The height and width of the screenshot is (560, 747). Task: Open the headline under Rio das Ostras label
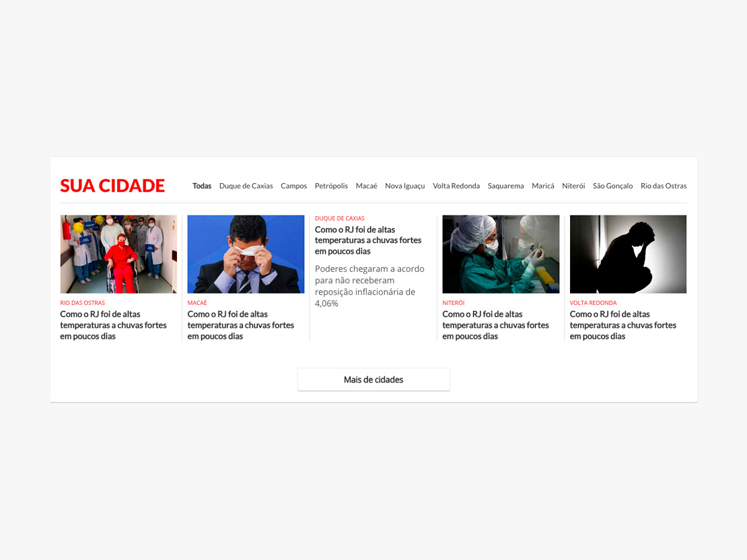[x=113, y=325]
